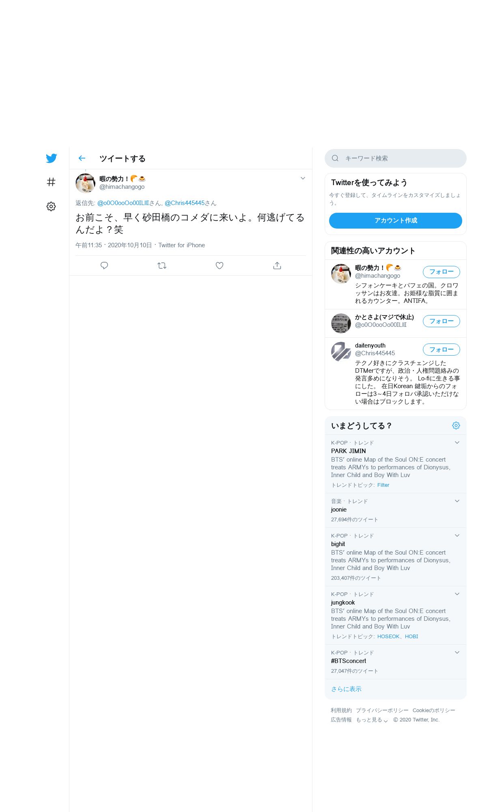Reply to the tweet with the speech bubble icon
This screenshot has width=504, height=812.
(104, 266)
